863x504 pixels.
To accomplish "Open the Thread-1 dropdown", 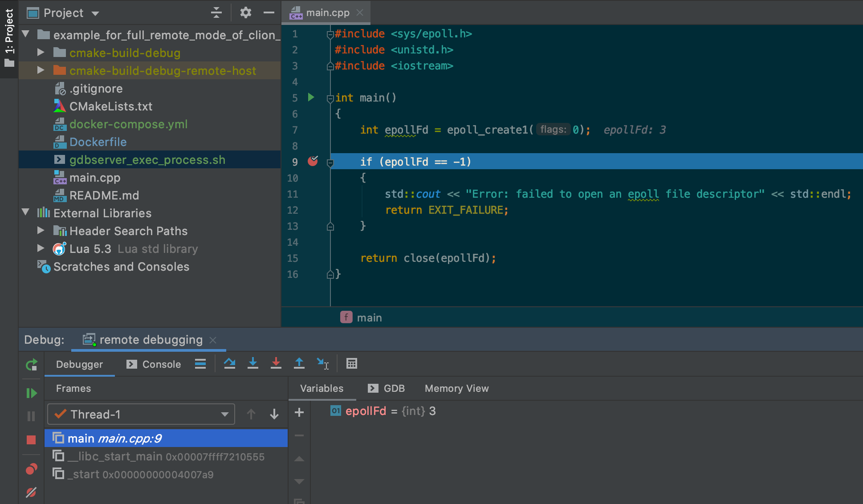I will (x=224, y=415).
